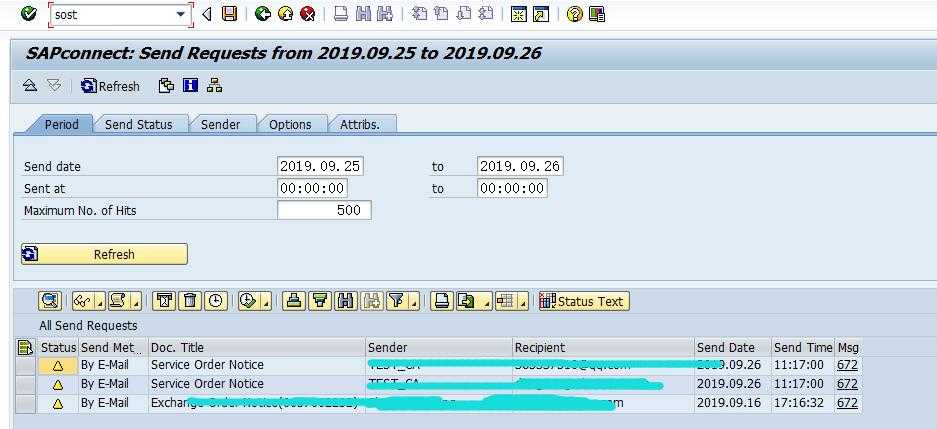Click the Send Time cell 17:16:32

(x=803, y=403)
